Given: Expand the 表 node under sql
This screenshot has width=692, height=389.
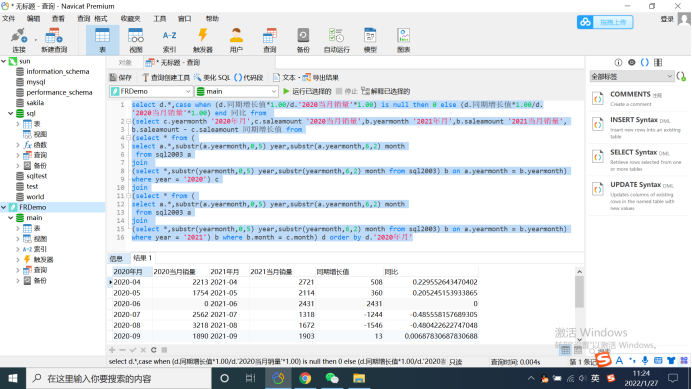Looking at the screenshot, I should tap(18, 124).
